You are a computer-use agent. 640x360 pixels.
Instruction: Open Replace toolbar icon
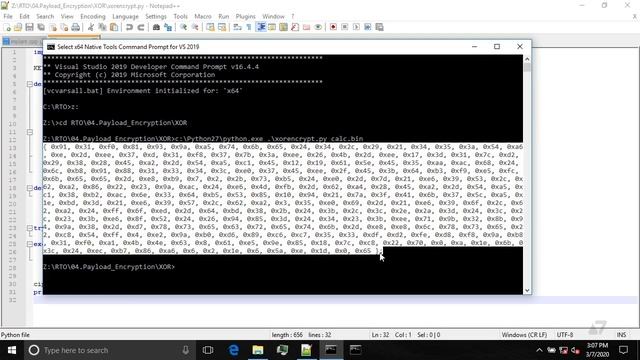(168, 27)
